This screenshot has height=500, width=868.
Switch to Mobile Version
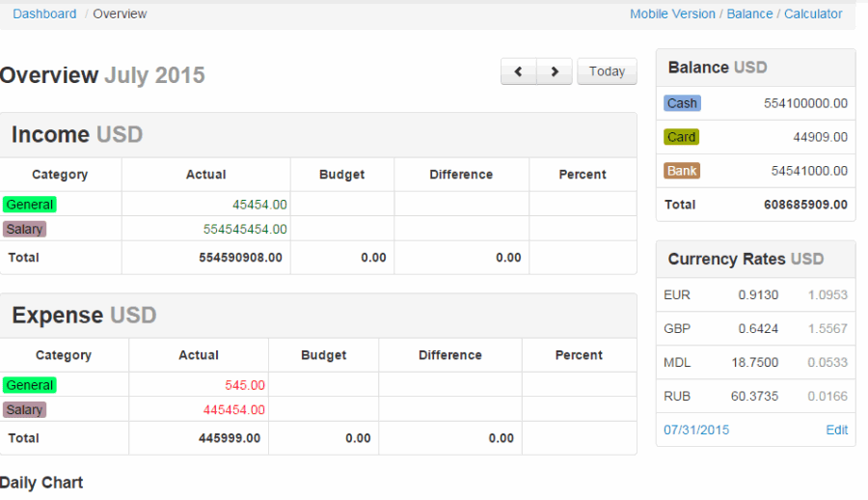pyautogui.click(x=672, y=14)
